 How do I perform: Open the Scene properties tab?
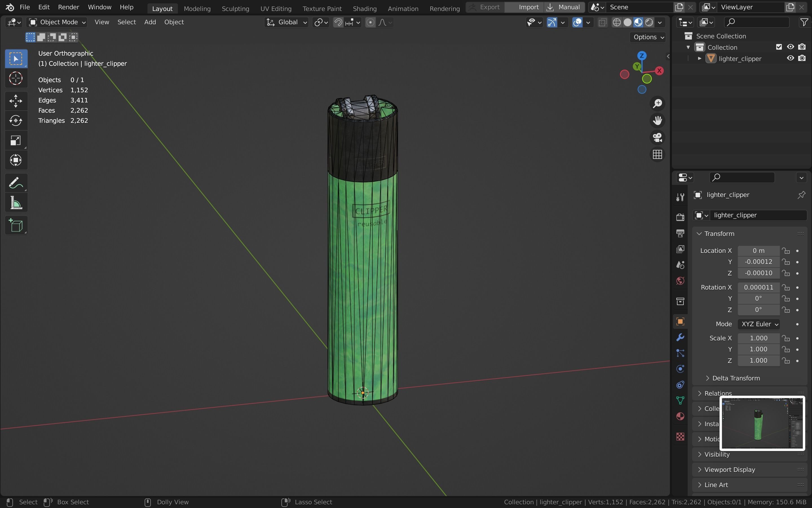pyautogui.click(x=680, y=265)
